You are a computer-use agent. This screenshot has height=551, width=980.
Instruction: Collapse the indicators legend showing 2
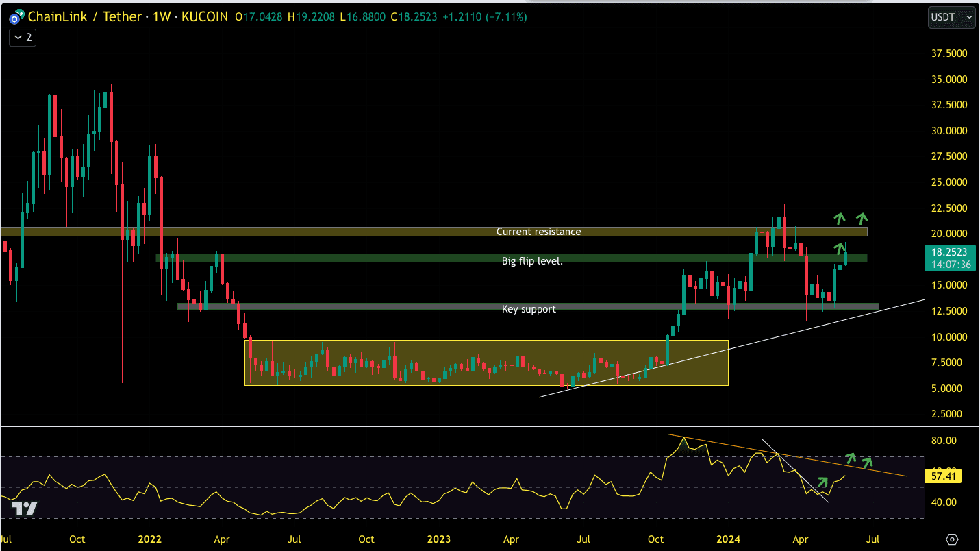point(22,38)
